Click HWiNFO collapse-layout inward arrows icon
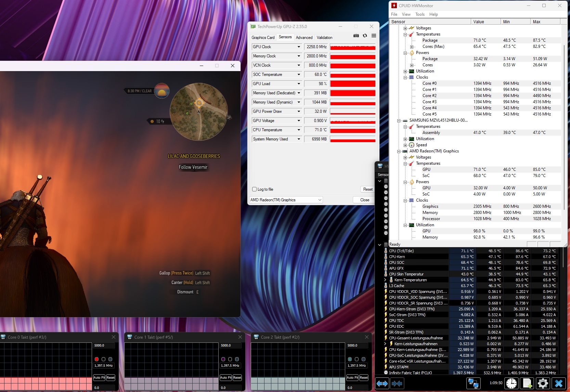570x392 pixels. (x=397, y=383)
